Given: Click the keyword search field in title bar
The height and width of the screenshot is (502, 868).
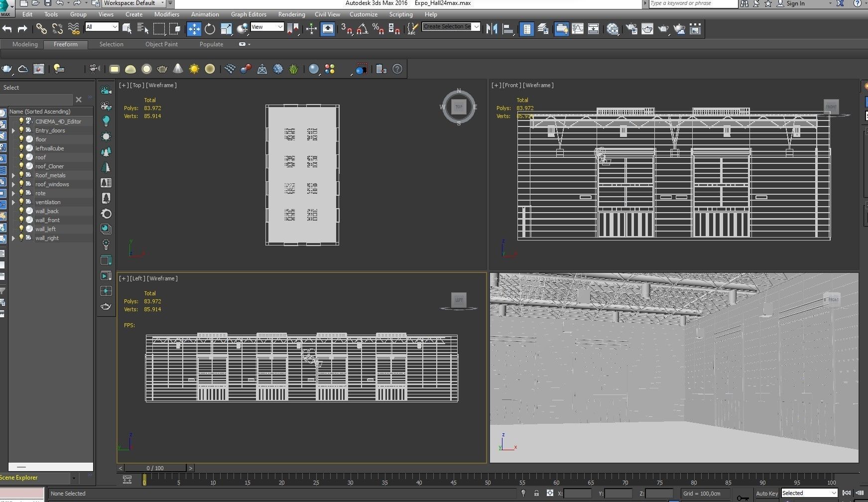Looking at the screenshot, I should [x=693, y=3].
